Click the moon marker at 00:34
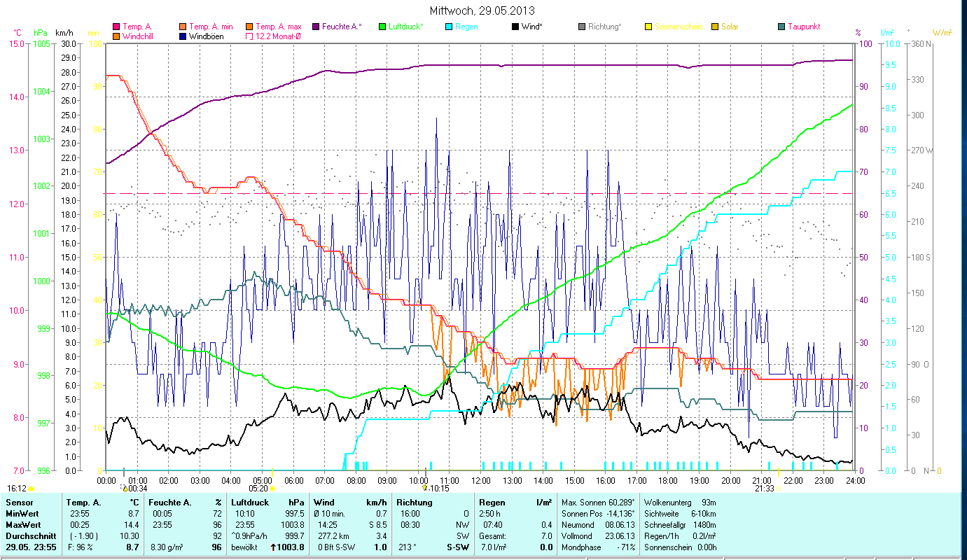This screenshot has height=560, width=967. pyautogui.click(x=124, y=488)
